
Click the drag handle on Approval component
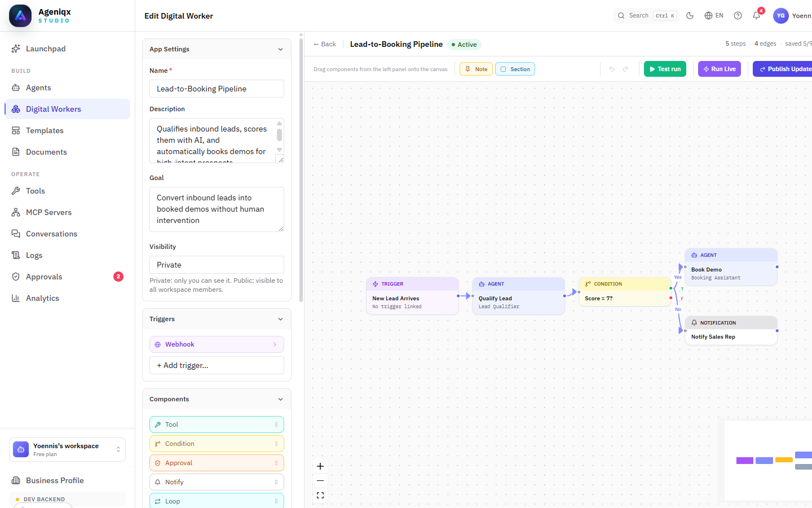[276, 463]
